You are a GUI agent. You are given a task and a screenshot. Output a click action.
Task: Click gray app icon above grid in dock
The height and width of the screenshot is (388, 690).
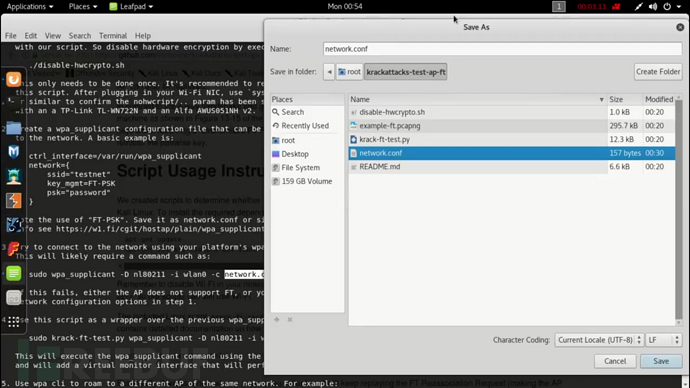(14, 298)
